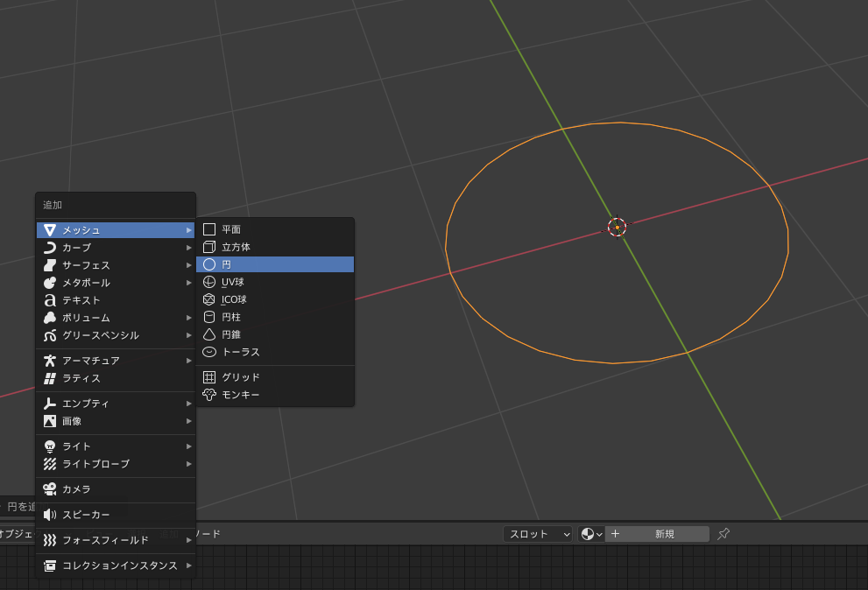Open the ライトプローブ submenu
The height and width of the screenshot is (590, 868).
115,464
